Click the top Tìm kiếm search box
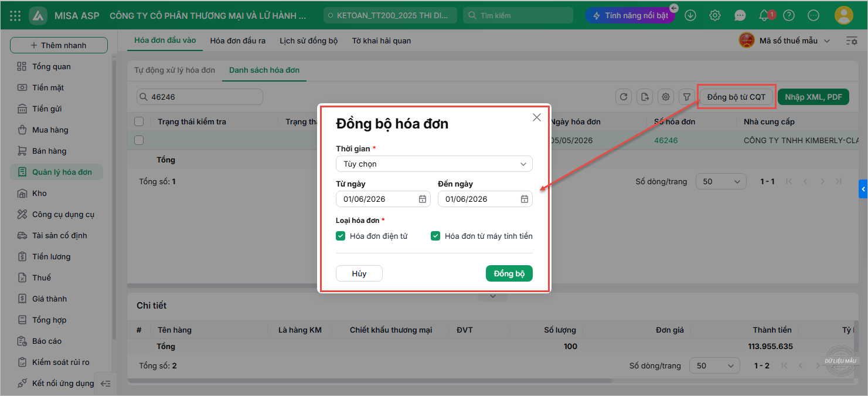The width and height of the screenshot is (868, 396). [518, 15]
